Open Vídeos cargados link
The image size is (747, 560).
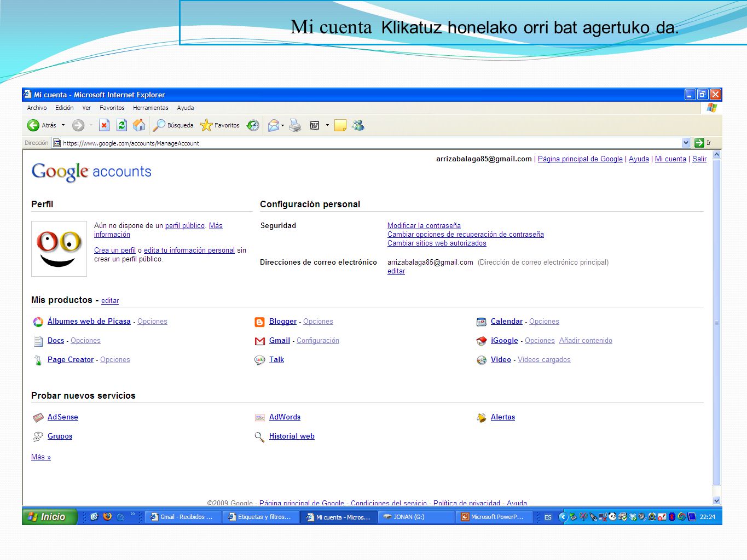[544, 359]
